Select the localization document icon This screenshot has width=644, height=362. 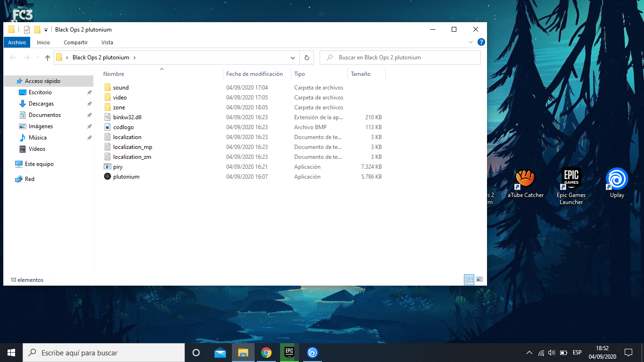coord(107,137)
